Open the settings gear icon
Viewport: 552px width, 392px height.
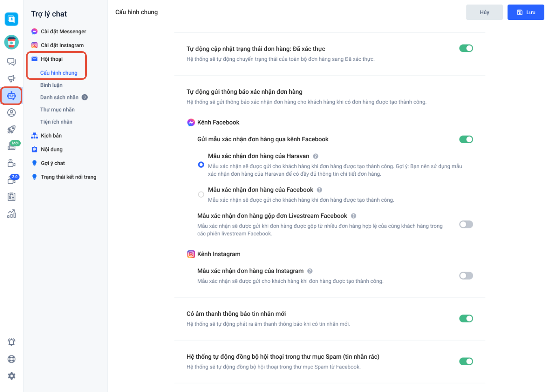(x=11, y=376)
